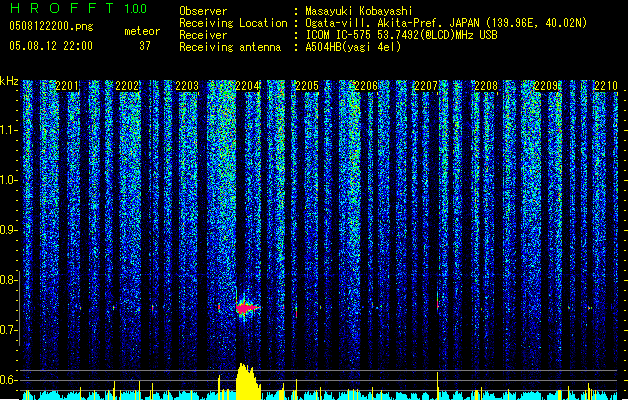Click the date stamp 05.08.12 22:00
This screenshot has width=629, height=400.
click(51, 46)
